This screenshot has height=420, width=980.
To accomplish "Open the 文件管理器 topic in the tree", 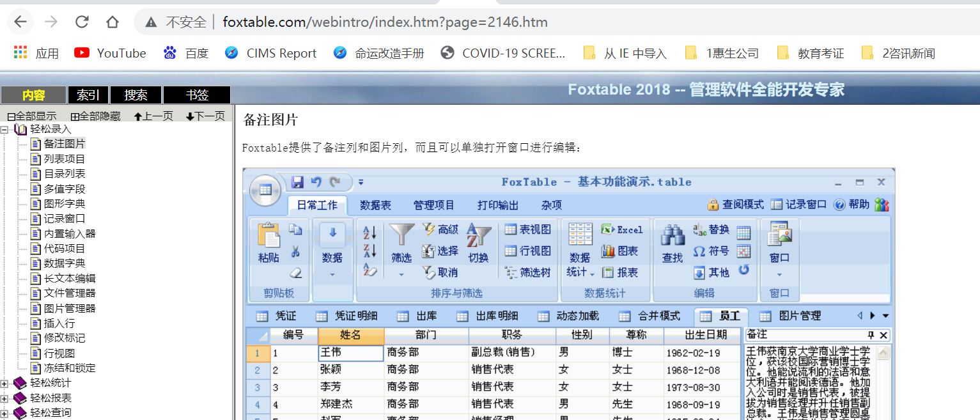I will click(70, 293).
